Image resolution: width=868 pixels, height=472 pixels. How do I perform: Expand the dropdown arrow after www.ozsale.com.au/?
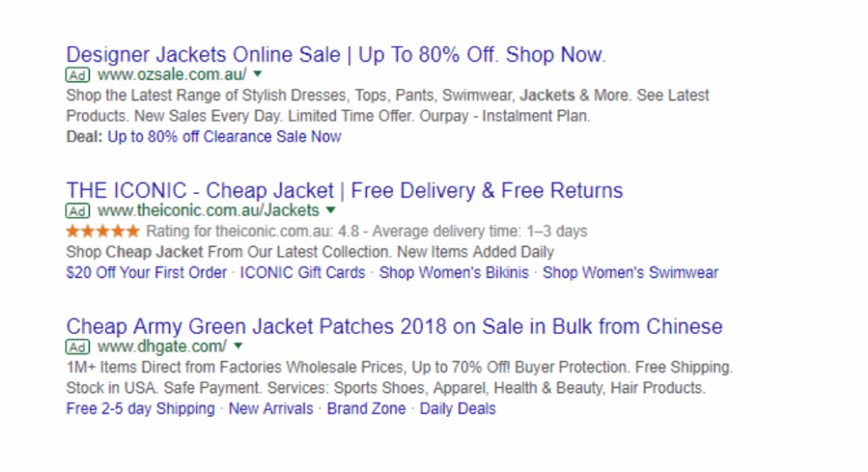tap(258, 74)
